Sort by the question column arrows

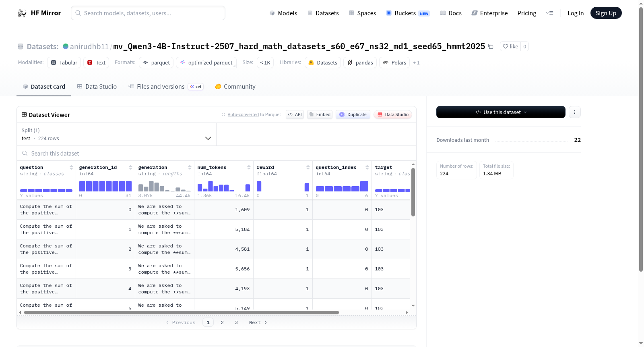(x=71, y=167)
